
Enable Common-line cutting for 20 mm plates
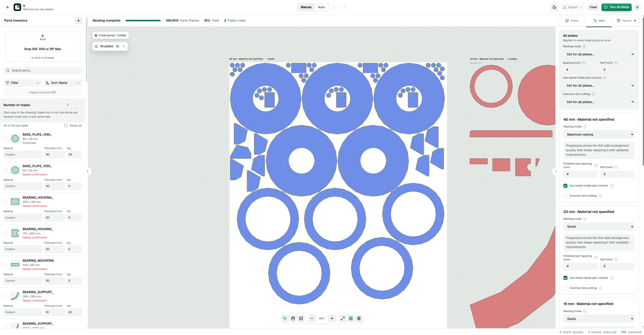(565, 288)
